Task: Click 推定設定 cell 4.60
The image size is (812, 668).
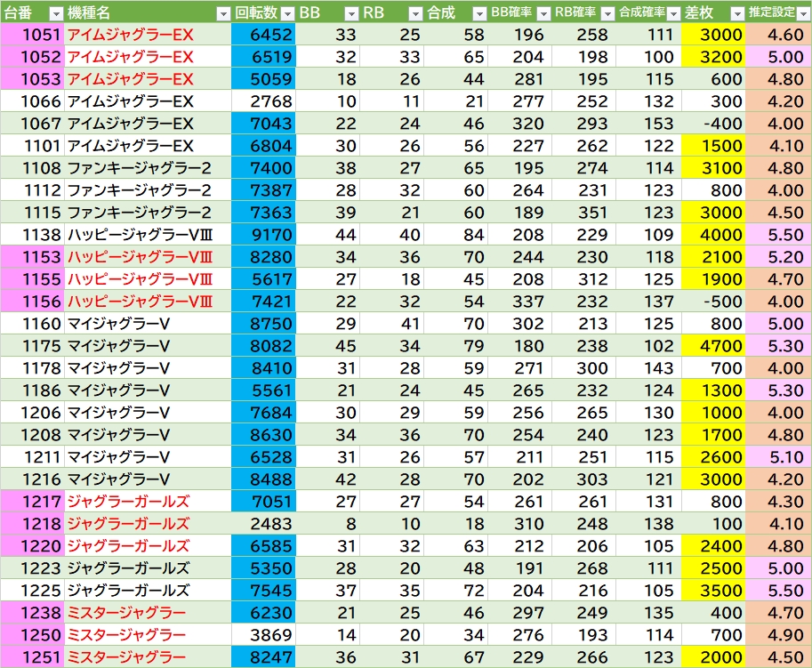Action: [779, 35]
